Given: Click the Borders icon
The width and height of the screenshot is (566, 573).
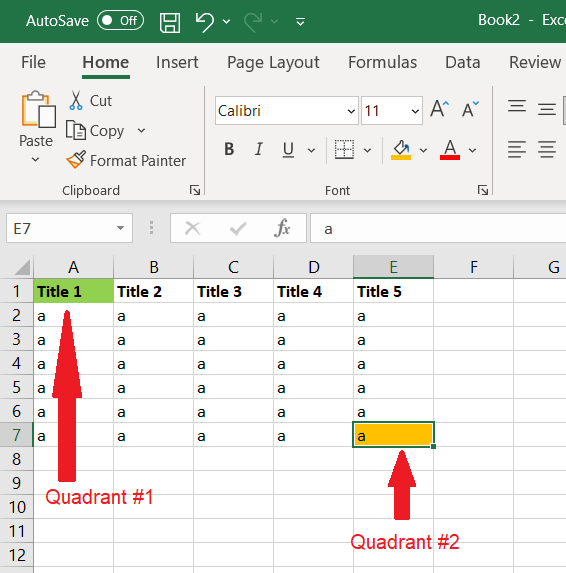Looking at the screenshot, I should tap(344, 149).
